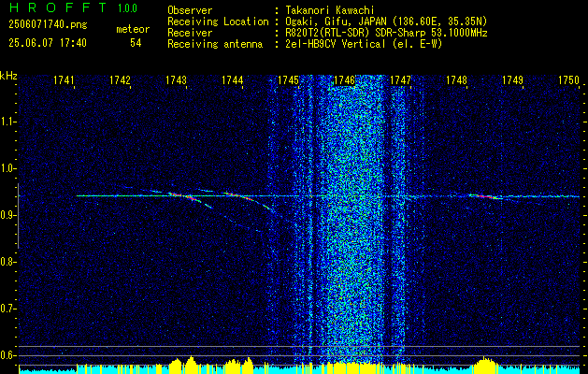Select the filename 2506071740.png
The width and height of the screenshot is (588, 374).
pos(48,25)
